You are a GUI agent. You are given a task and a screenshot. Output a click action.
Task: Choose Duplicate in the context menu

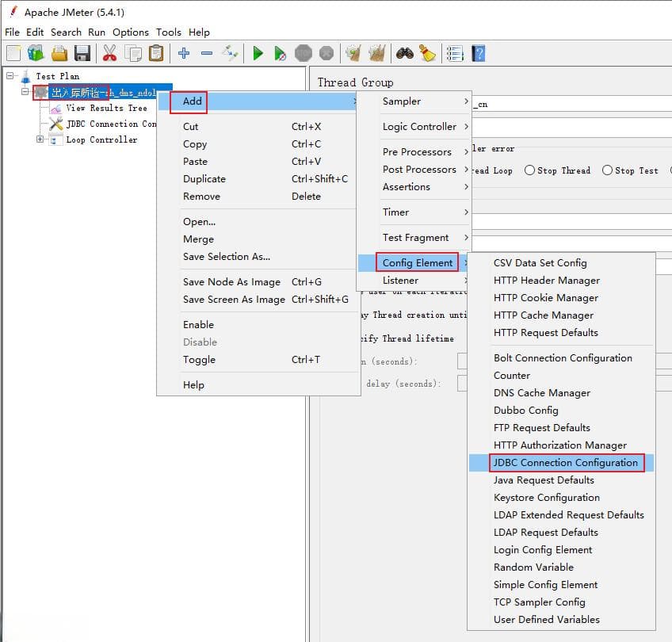tap(257, 179)
